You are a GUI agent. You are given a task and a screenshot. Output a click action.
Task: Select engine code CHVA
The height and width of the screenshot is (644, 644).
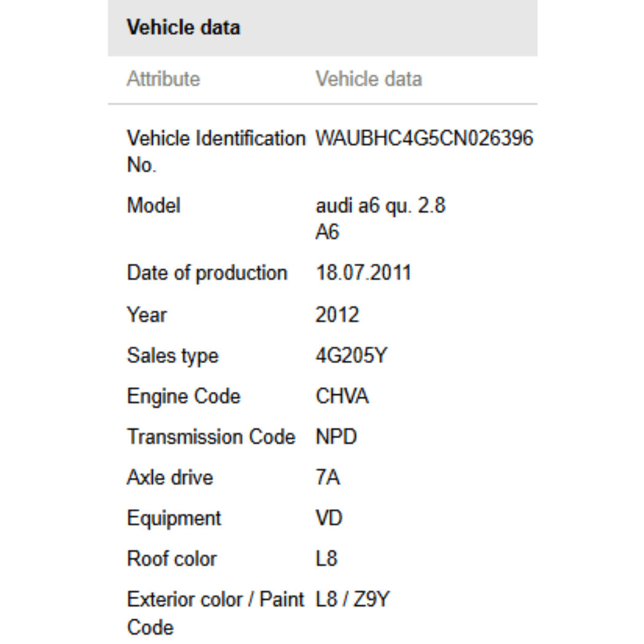(342, 396)
